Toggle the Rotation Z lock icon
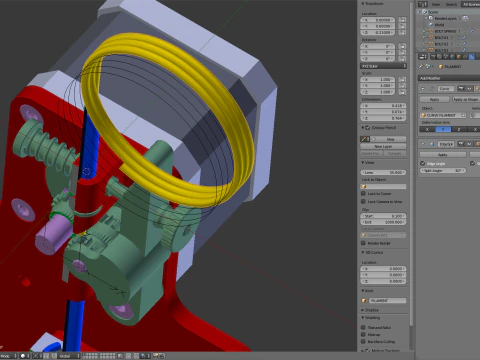This screenshot has width=480, height=360. [x=402, y=59]
